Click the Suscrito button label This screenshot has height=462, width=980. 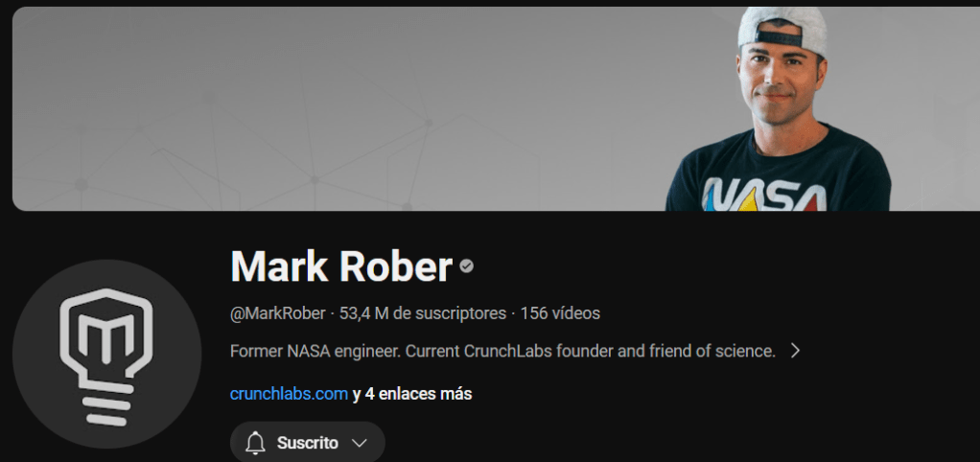308,443
